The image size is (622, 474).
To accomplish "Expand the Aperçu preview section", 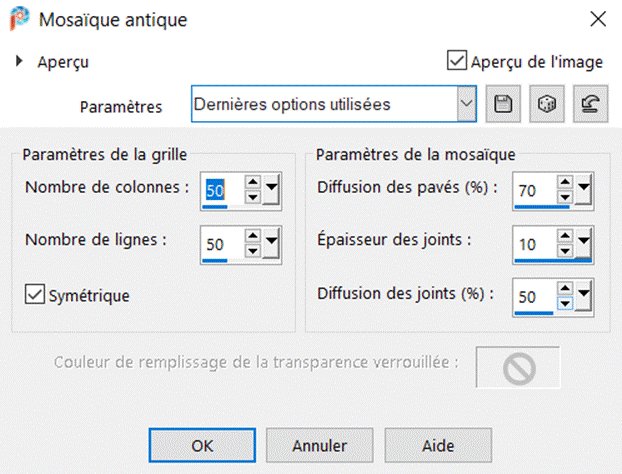I will [19, 62].
